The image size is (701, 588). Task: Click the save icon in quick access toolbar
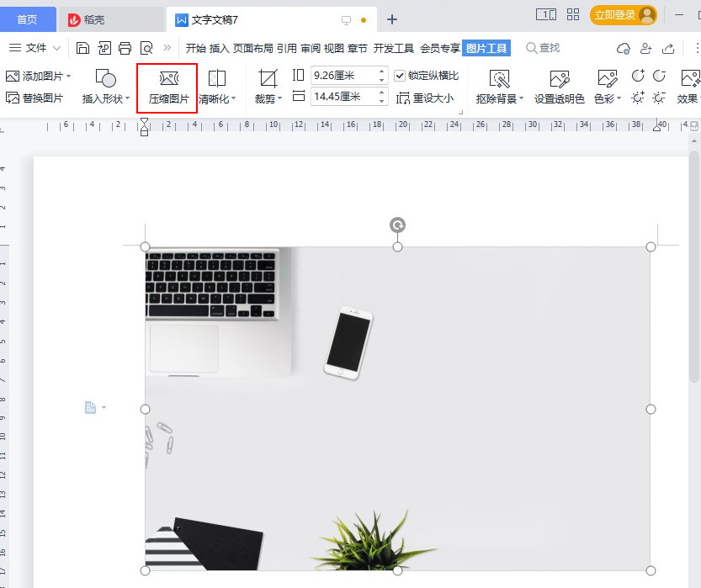click(x=82, y=48)
